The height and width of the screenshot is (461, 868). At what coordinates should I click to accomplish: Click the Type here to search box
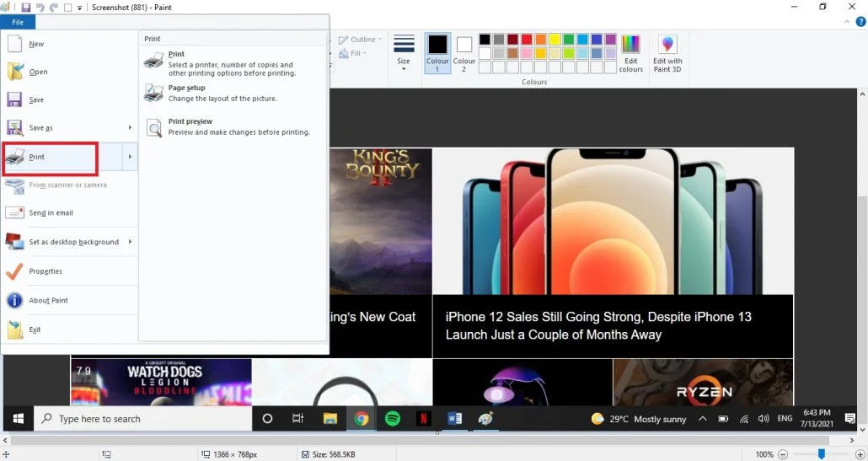click(x=143, y=419)
